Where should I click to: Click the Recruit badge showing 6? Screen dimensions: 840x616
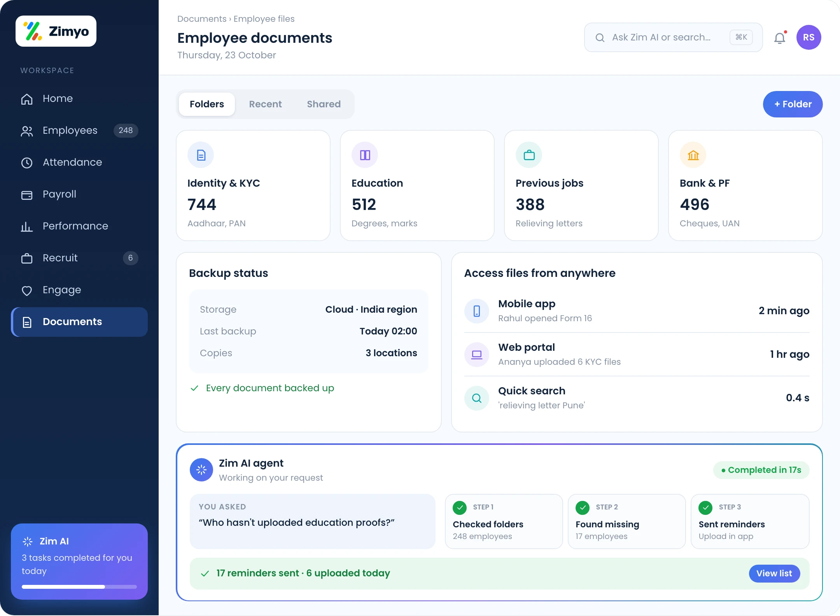[130, 258]
